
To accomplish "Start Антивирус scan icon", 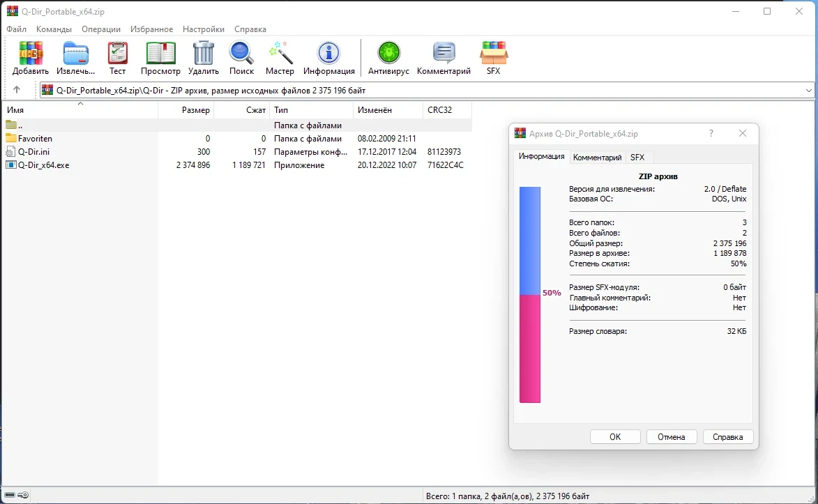I will pos(388,53).
